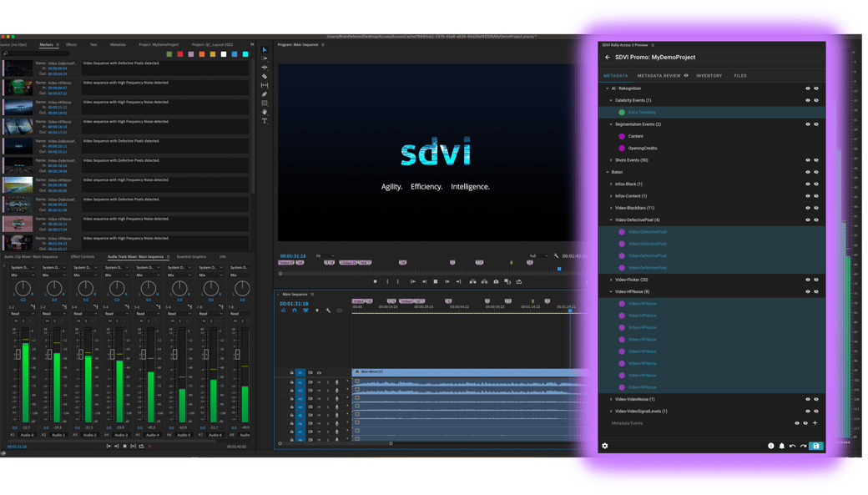Switch to the Metadata Review tab
868x495 pixels.
pos(659,76)
